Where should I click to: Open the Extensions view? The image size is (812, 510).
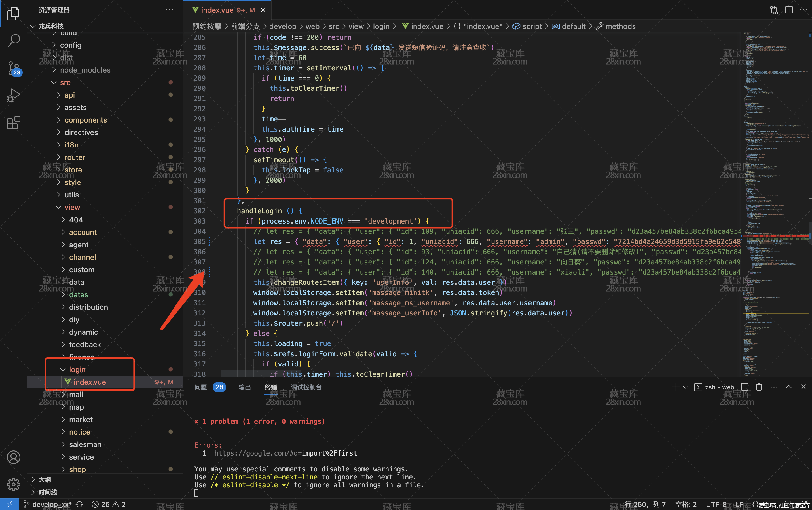(14, 123)
